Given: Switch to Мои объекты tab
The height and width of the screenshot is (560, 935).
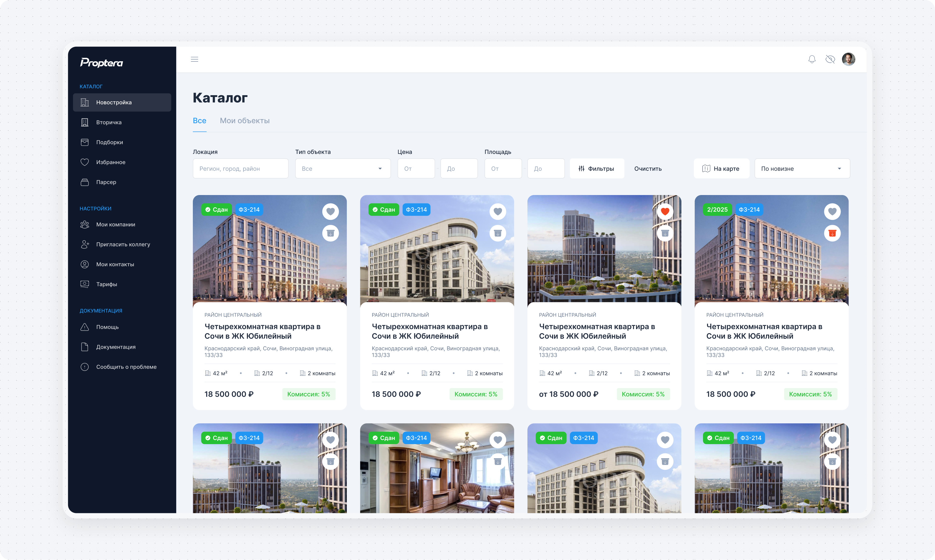Looking at the screenshot, I should (x=245, y=121).
